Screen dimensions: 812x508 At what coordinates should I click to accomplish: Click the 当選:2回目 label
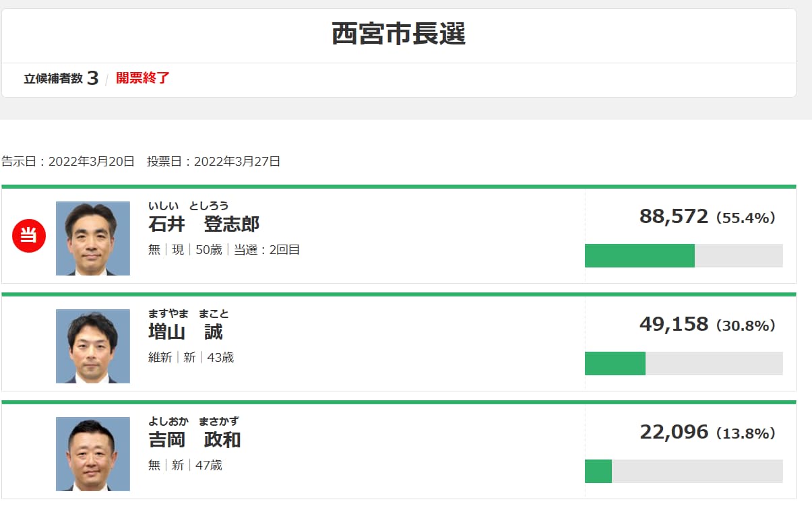click(267, 250)
